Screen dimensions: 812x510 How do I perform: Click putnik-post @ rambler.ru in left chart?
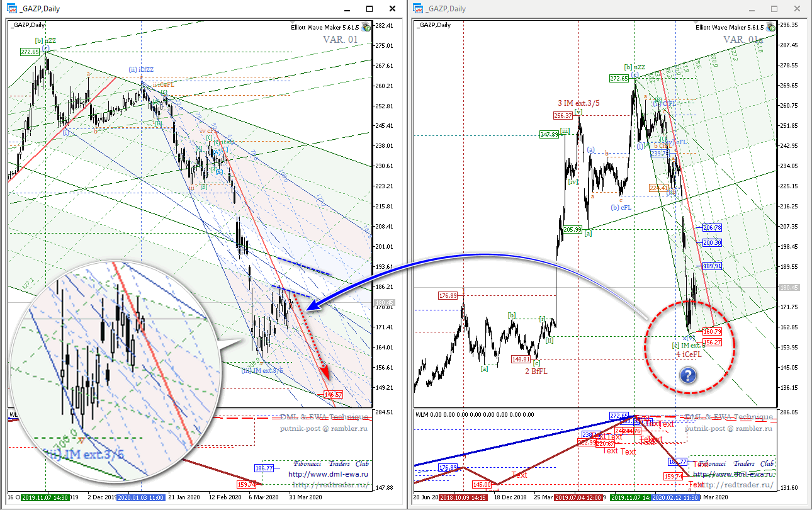coord(325,428)
